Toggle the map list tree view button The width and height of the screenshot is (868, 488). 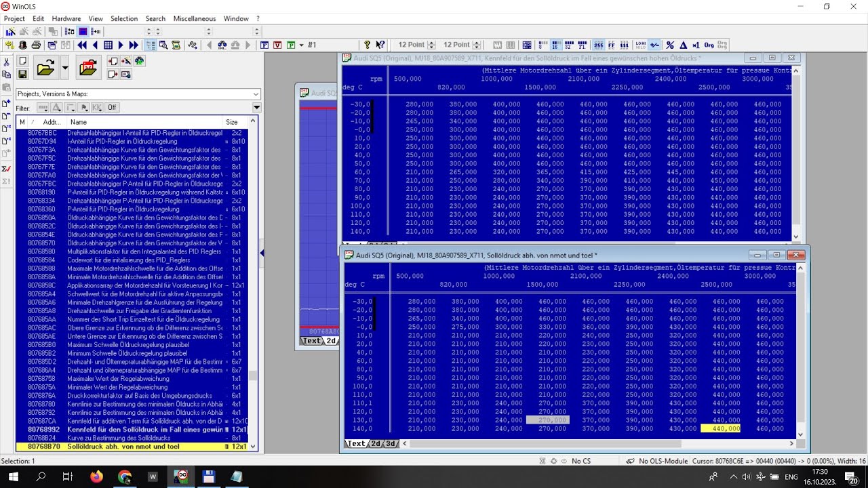pos(151,45)
